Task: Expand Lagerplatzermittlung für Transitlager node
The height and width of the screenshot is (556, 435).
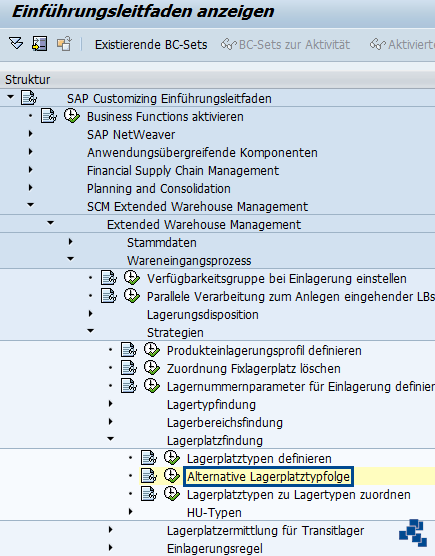Action: (x=111, y=530)
